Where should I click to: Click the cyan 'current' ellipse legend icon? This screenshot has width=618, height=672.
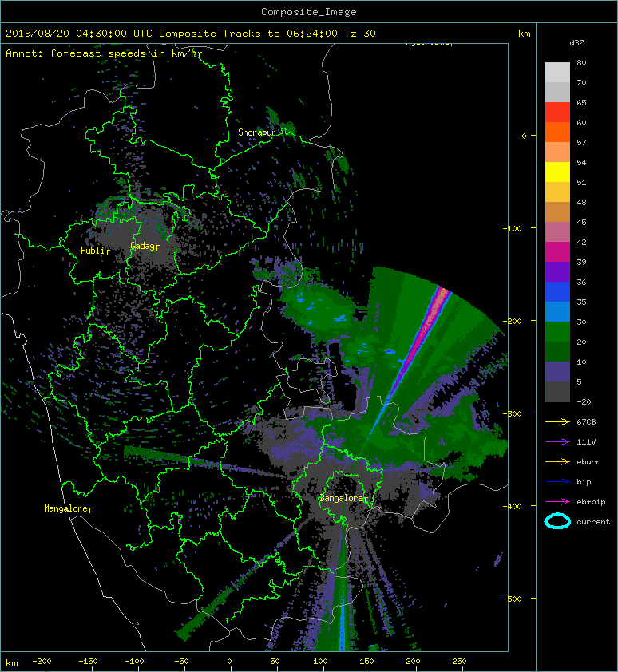point(557,521)
